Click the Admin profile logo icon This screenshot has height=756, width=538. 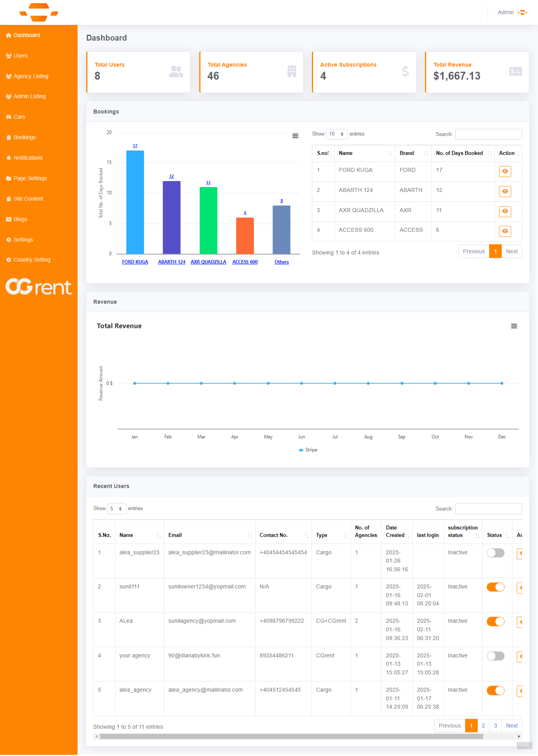pos(522,13)
